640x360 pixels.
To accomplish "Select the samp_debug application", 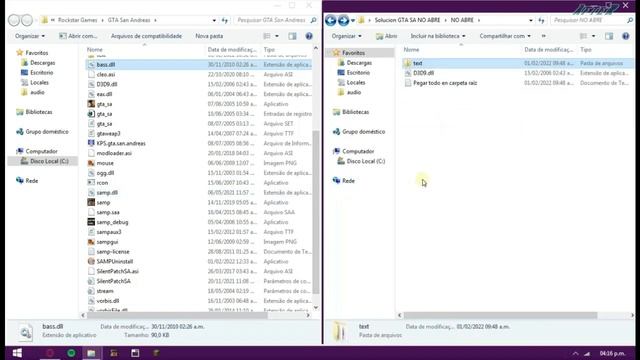I will pos(112,222).
